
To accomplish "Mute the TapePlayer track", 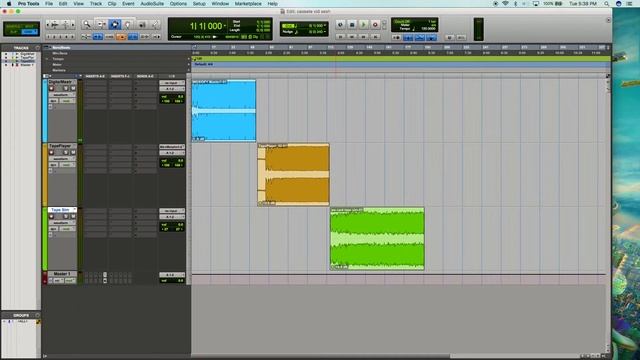I will [x=73, y=152].
